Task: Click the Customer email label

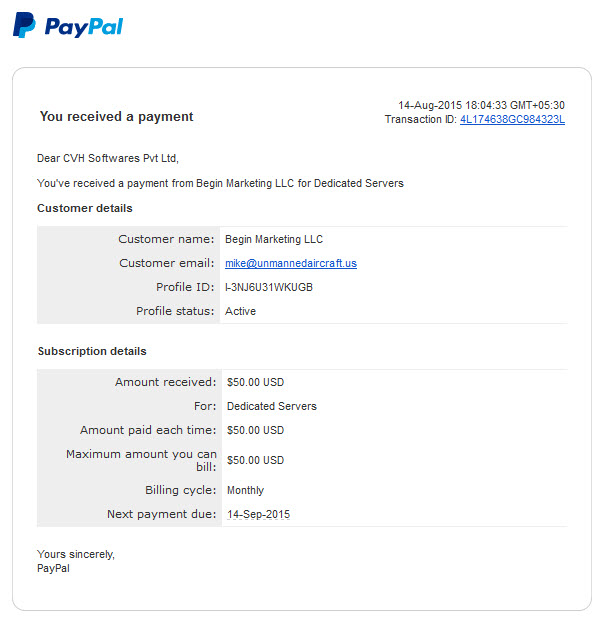Action: (167, 263)
